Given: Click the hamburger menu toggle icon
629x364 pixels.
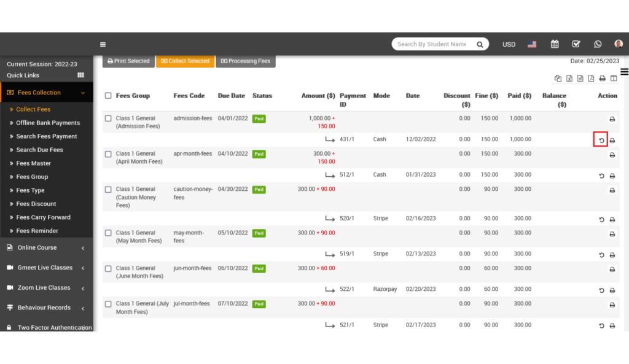Looking at the screenshot, I should [x=103, y=44].
